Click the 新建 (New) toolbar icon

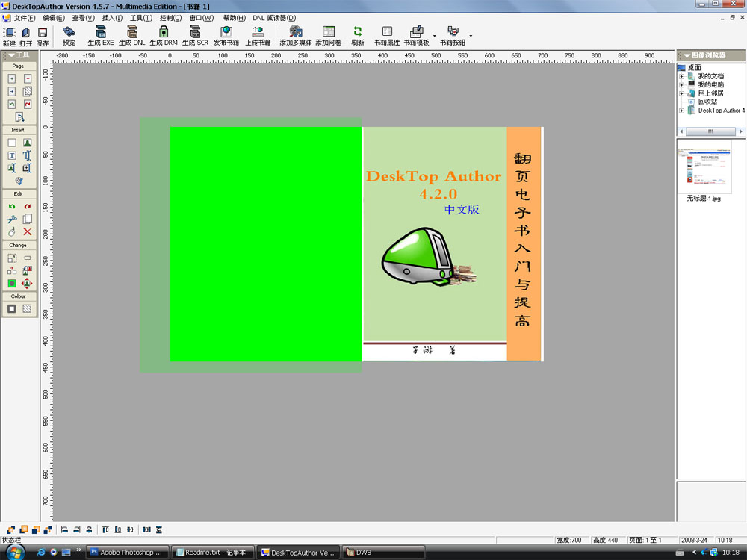pos(9,32)
